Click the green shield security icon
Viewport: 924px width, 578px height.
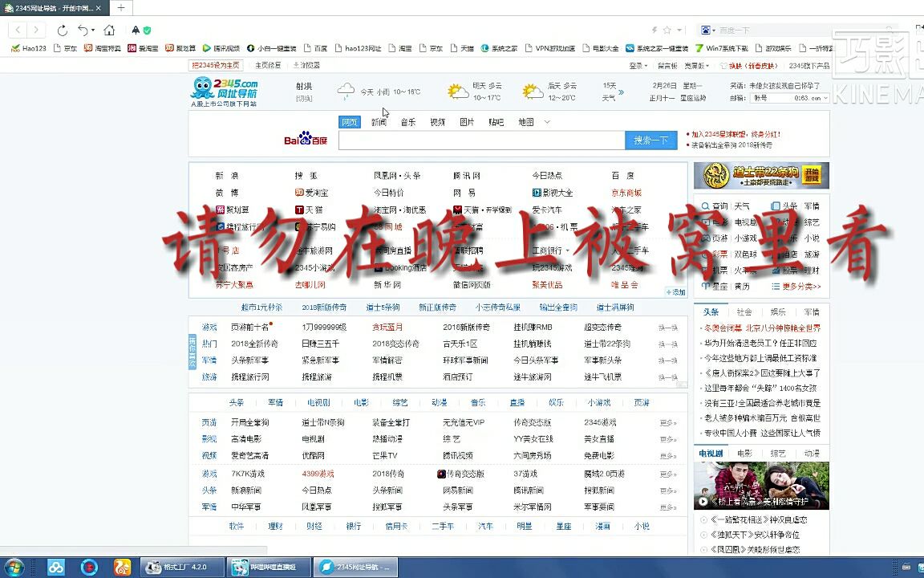point(148,30)
